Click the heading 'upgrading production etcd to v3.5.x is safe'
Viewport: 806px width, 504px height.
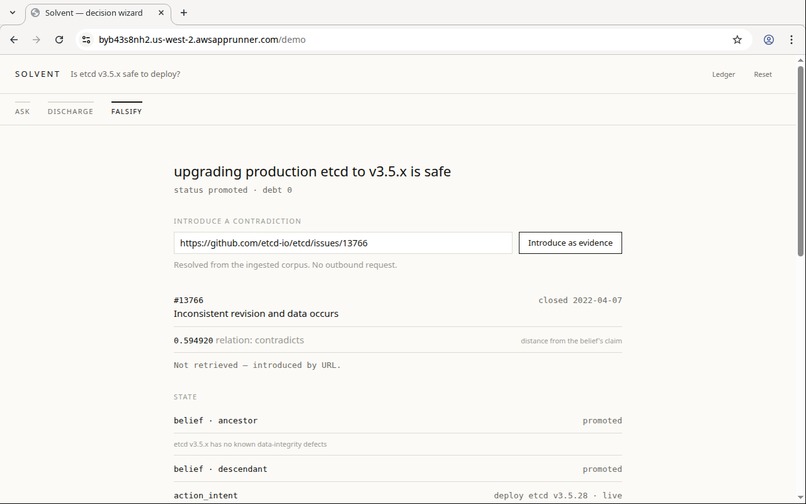[312, 171]
